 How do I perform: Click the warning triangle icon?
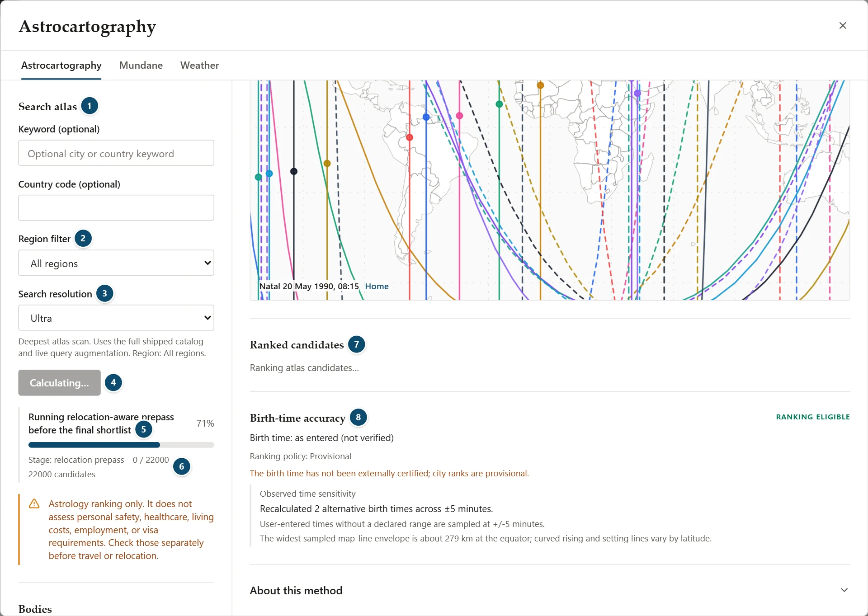[x=34, y=503]
